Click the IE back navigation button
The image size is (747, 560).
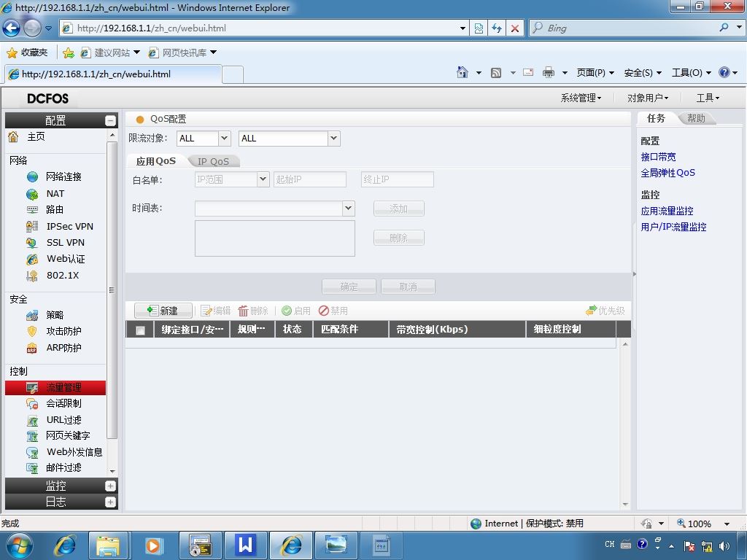pyautogui.click(x=12, y=28)
